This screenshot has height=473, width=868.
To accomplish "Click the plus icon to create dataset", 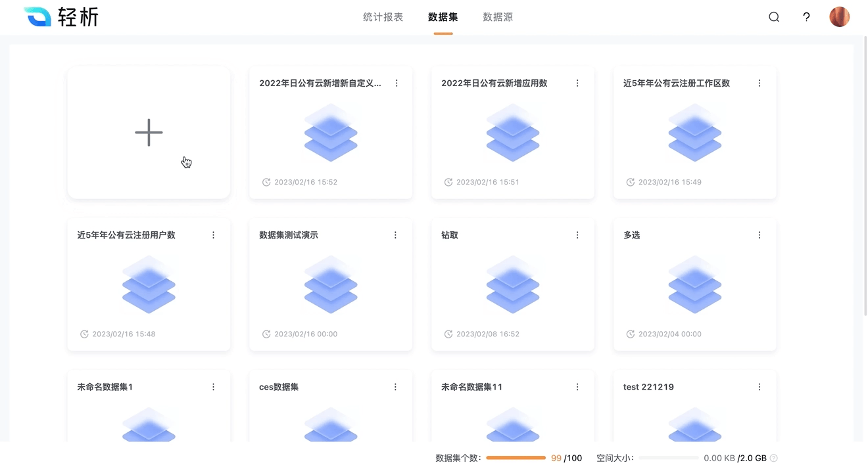I will (149, 133).
